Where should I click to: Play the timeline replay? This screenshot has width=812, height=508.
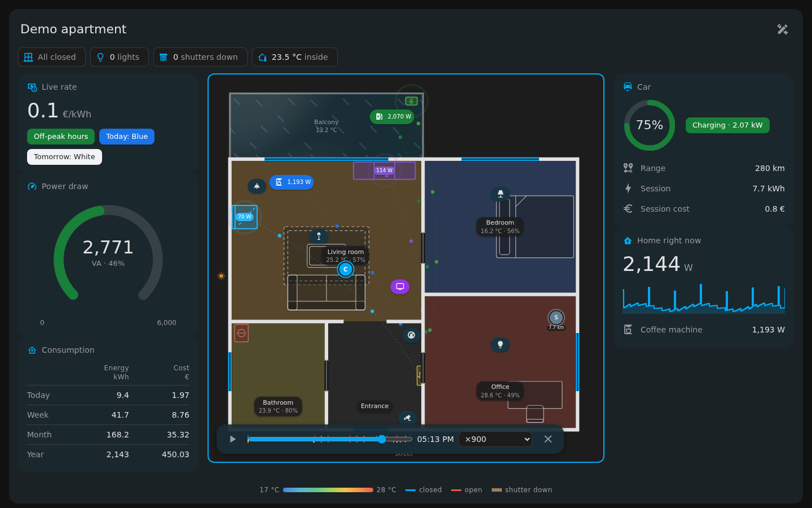(232, 439)
